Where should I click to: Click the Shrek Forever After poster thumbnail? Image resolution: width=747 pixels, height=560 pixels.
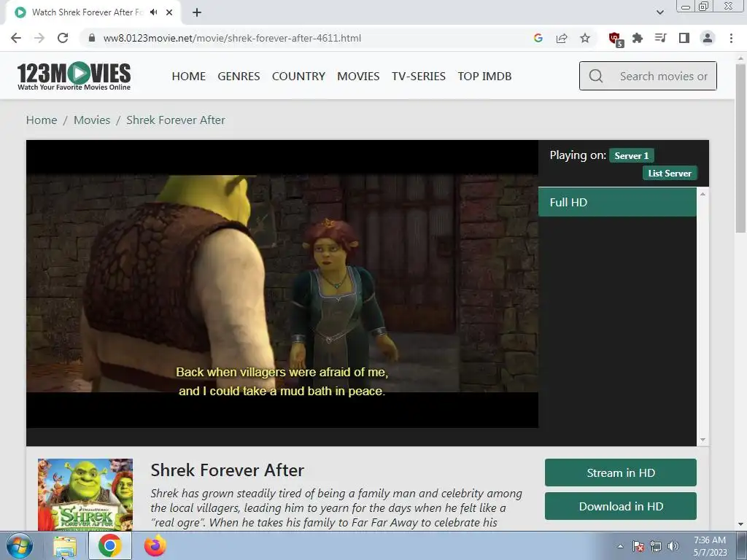[x=85, y=495]
